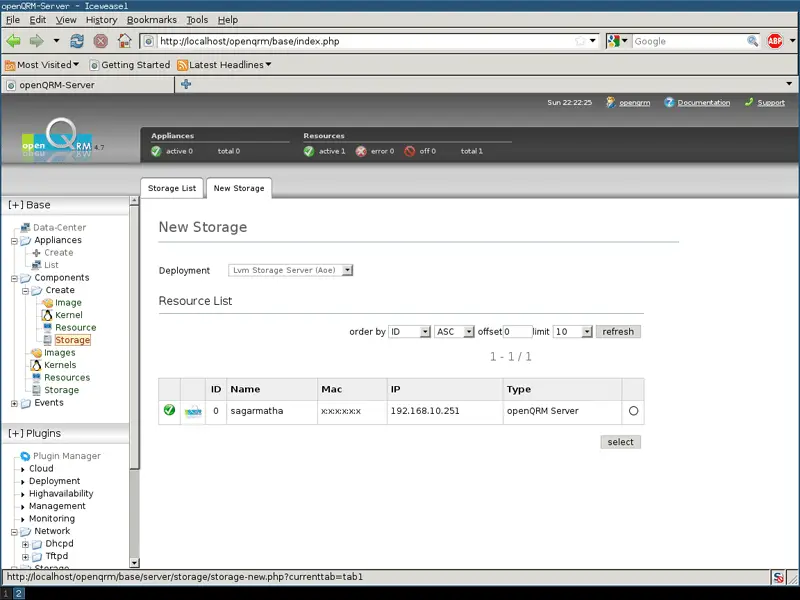Expand the Tftpd tree node

25,557
